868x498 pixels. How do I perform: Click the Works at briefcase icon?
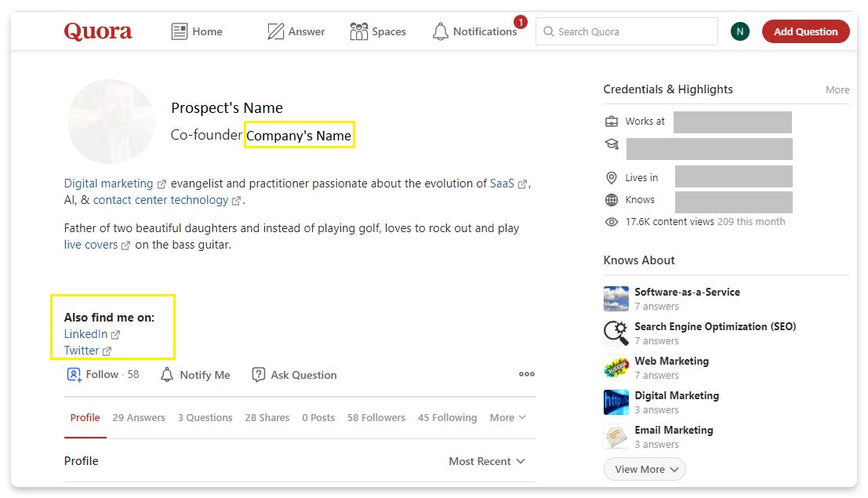pyautogui.click(x=611, y=122)
